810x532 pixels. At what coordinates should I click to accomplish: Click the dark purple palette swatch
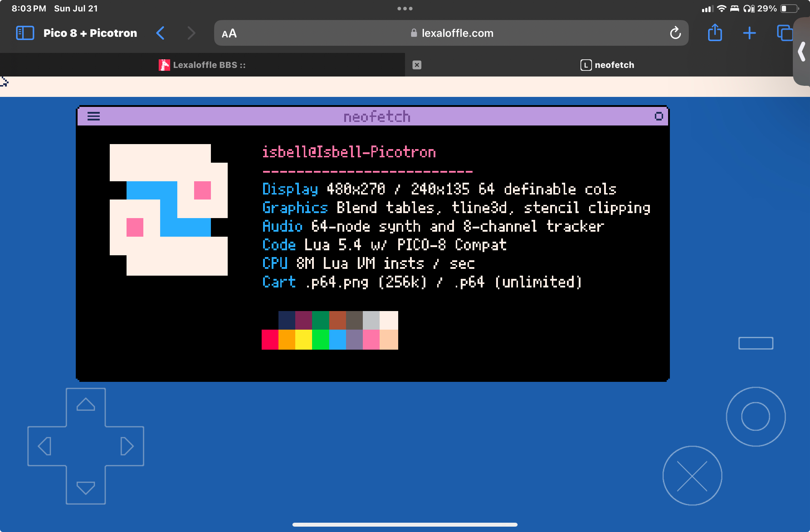click(x=303, y=320)
